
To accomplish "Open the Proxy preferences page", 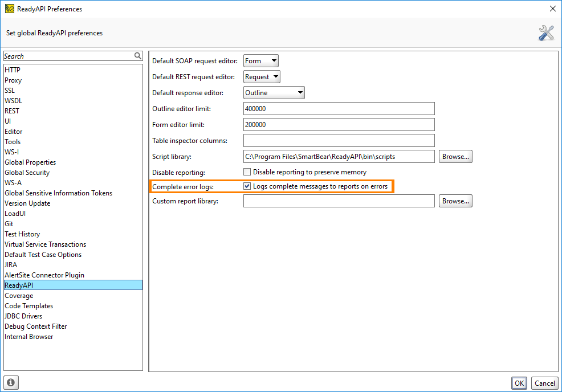I will (73, 80).
